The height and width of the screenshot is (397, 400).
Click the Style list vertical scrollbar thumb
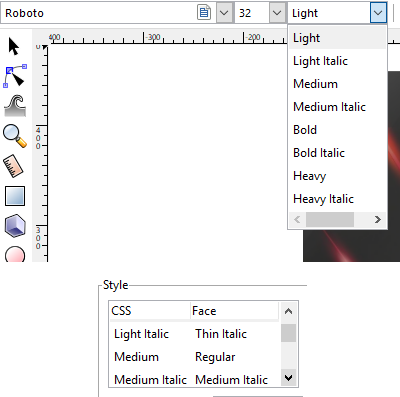click(288, 333)
